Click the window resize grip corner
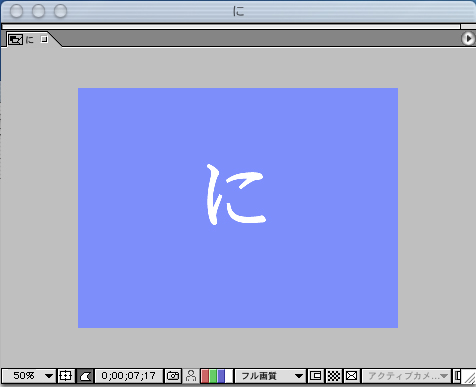 pyautogui.click(x=470, y=377)
